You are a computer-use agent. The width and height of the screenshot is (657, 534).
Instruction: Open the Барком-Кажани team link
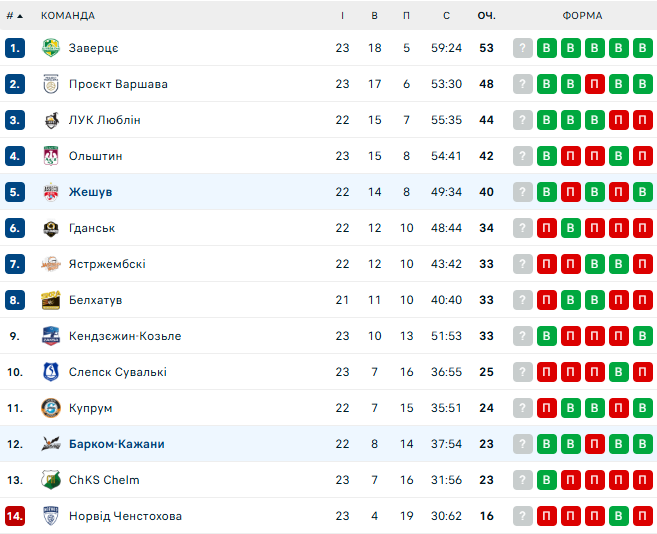tap(116, 444)
